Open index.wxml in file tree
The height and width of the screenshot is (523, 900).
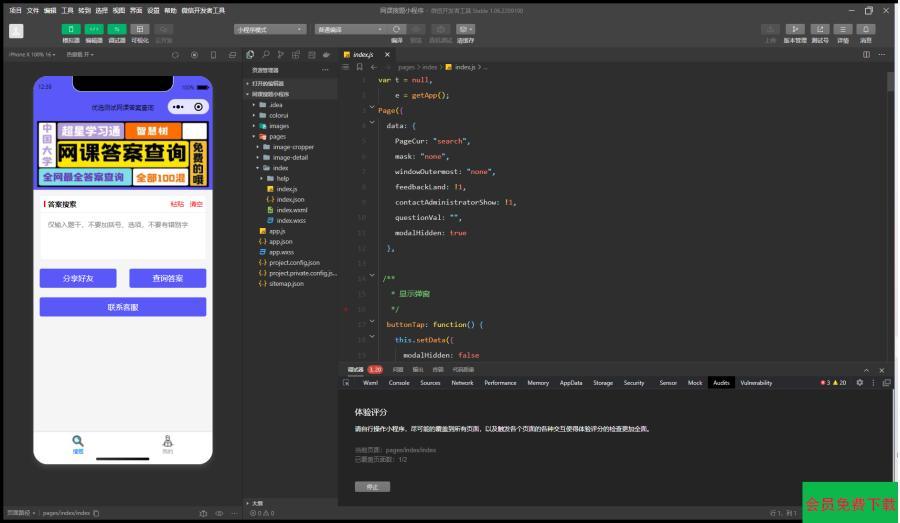point(292,210)
